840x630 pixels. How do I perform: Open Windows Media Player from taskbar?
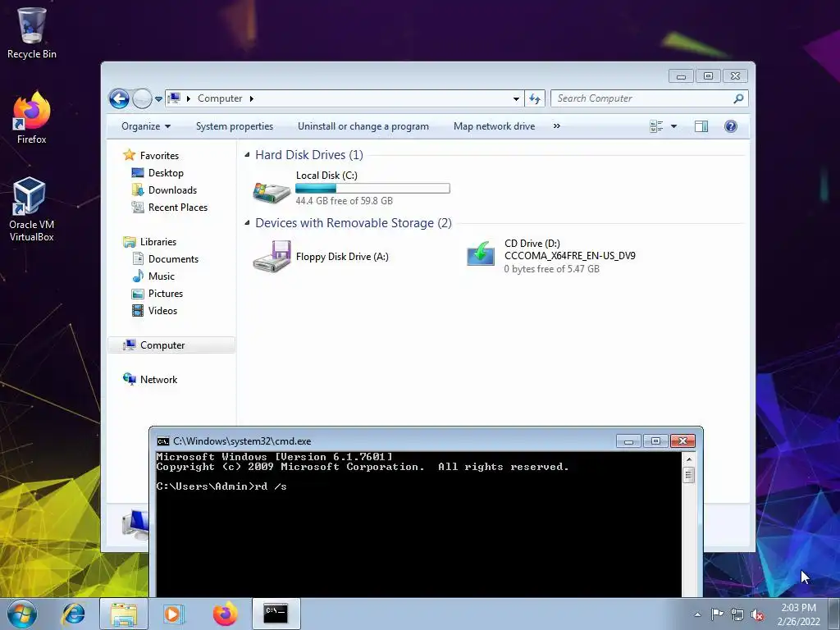click(173, 614)
